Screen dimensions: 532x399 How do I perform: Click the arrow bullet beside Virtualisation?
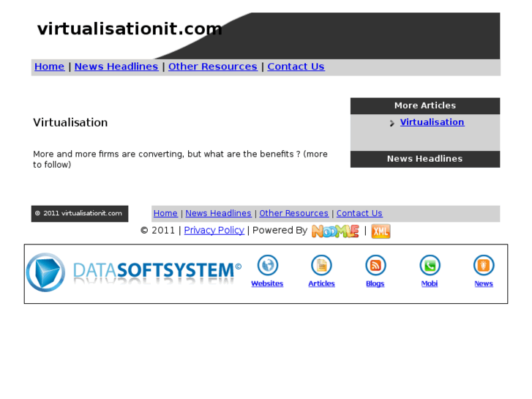tap(392, 123)
